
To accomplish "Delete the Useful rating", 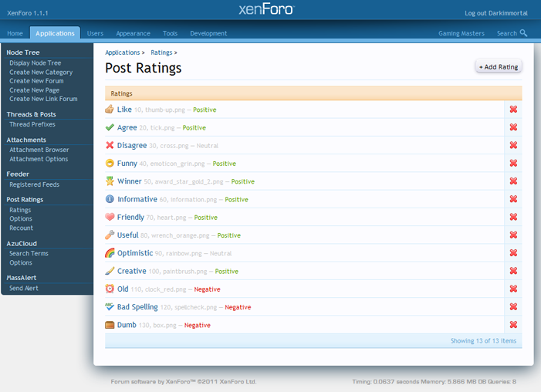I will coord(513,235).
